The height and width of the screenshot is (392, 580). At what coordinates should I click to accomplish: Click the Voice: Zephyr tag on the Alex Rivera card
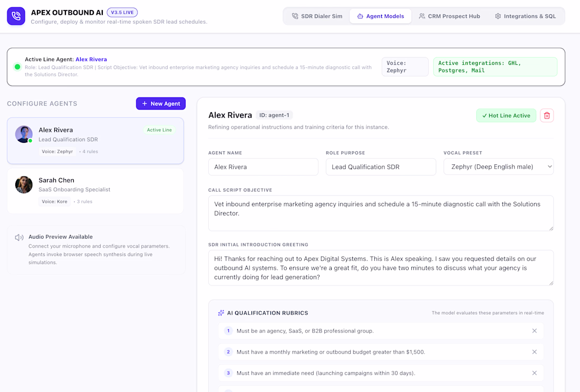pyautogui.click(x=57, y=152)
